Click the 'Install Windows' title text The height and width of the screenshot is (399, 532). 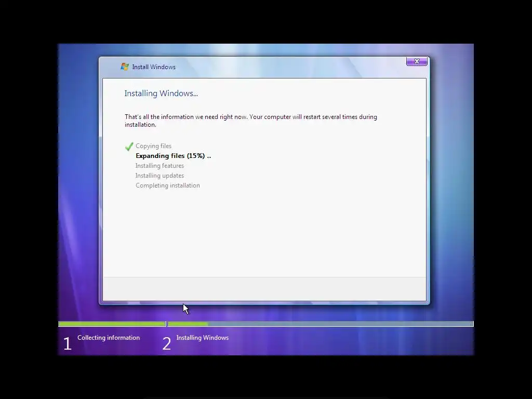point(154,67)
